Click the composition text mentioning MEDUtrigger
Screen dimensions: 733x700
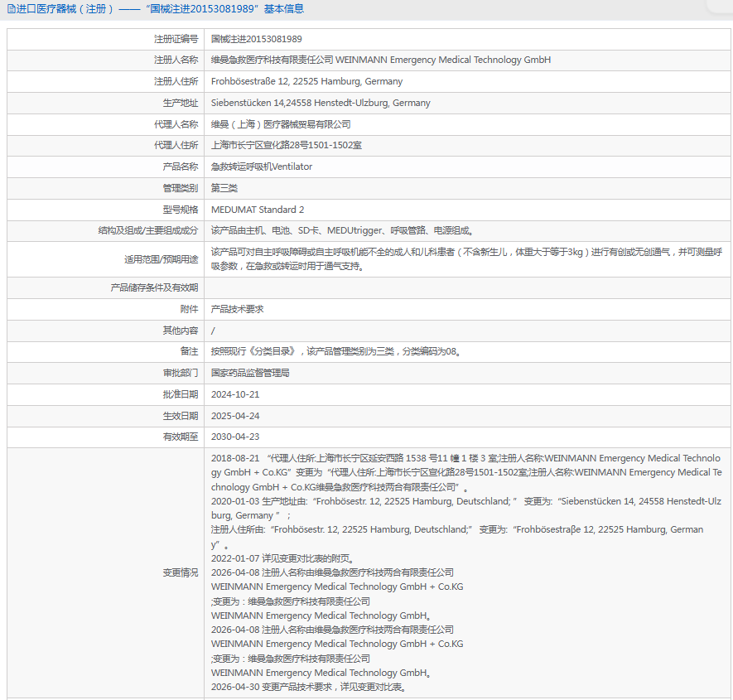(x=343, y=230)
